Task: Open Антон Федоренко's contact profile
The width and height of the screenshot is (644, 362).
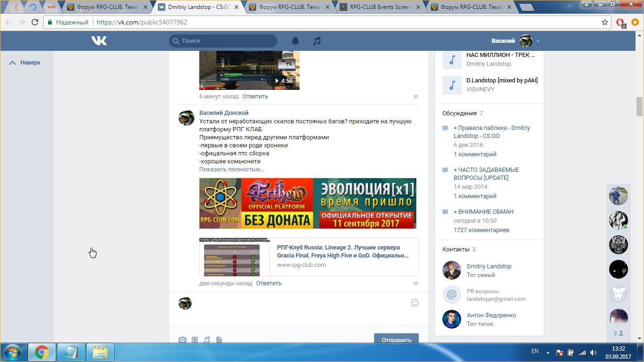Action: pos(491,315)
